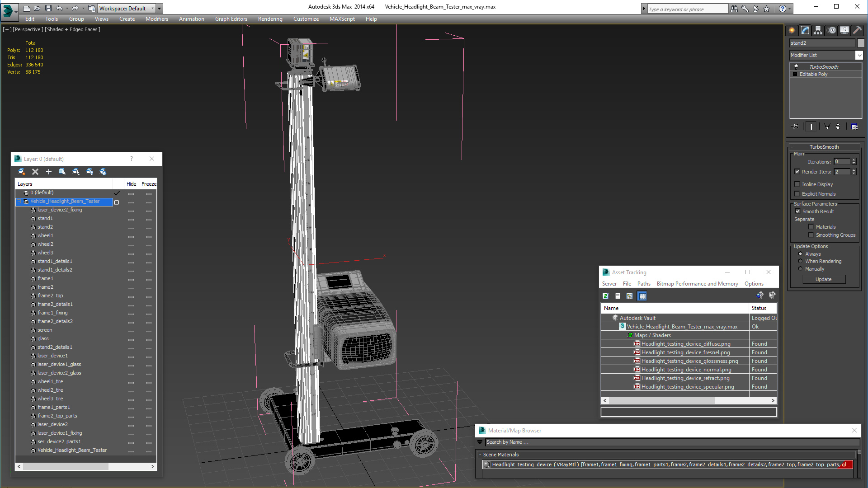This screenshot has width=868, height=488.
Task: Expand the Scene Materials section
Action: [x=481, y=454]
